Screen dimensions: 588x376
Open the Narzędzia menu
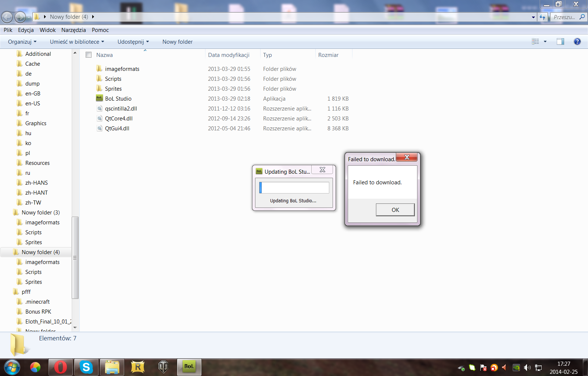(x=73, y=30)
